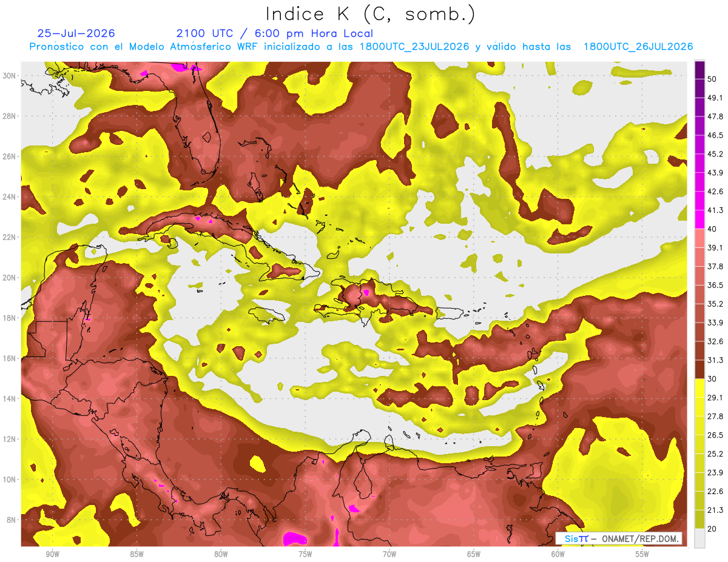This screenshot has height=562, width=728.
Task: Click the color scale value 23.9
Action: [x=715, y=472]
